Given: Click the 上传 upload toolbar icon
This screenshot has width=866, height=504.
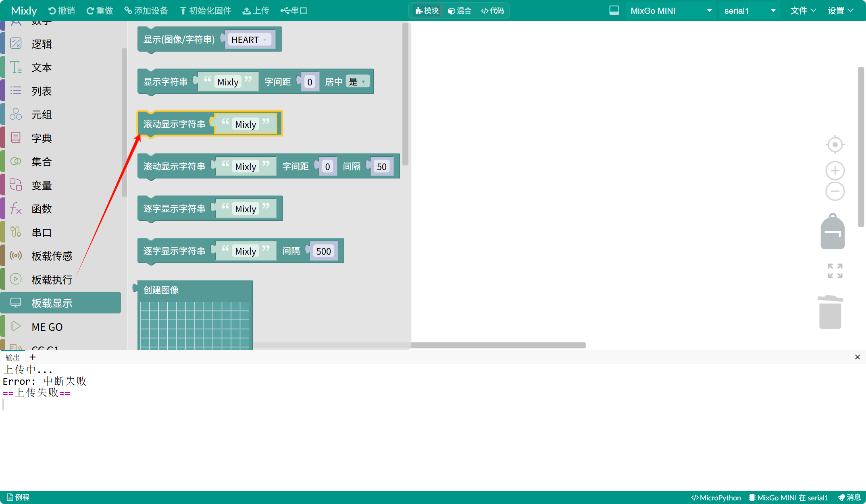Looking at the screenshot, I should pos(256,11).
